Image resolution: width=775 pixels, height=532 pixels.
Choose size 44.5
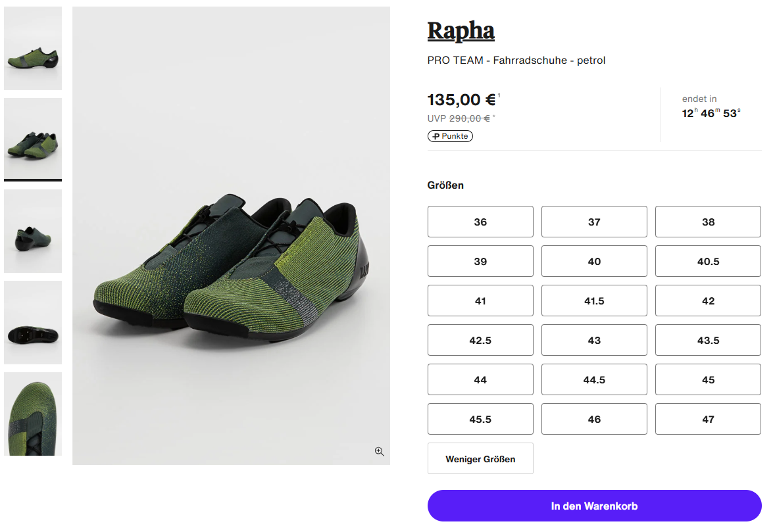pyautogui.click(x=594, y=379)
